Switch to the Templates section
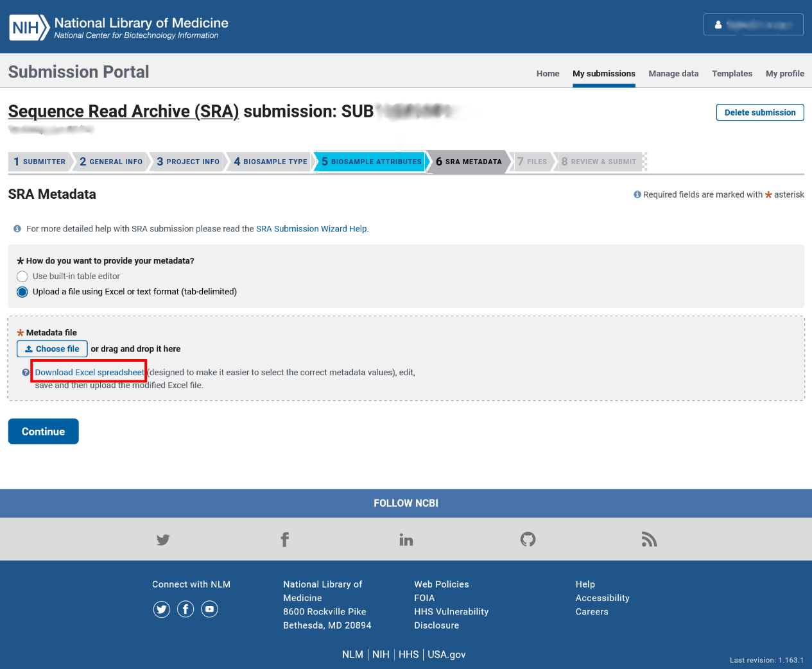Image resolution: width=812 pixels, height=669 pixels. (x=732, y=73)
